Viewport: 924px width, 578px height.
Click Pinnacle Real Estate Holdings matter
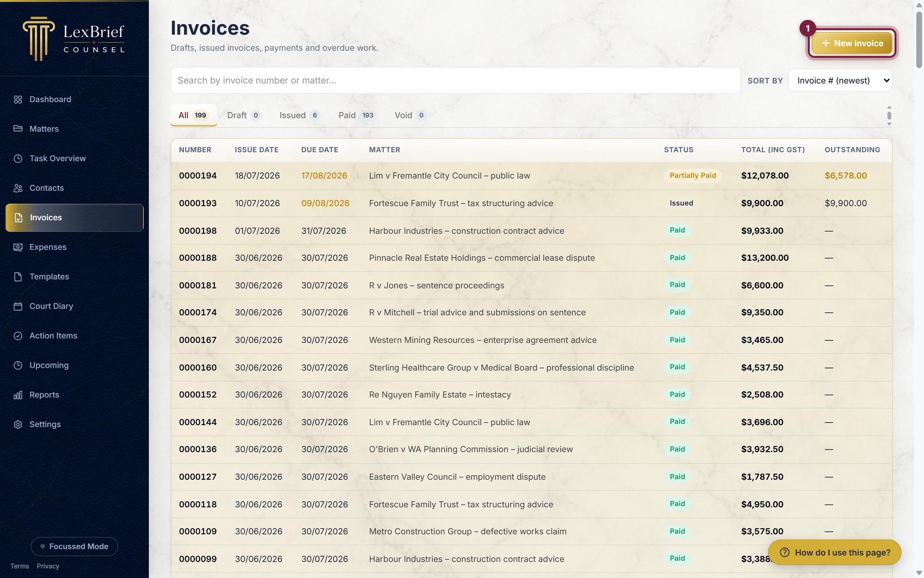coord(482,258)
